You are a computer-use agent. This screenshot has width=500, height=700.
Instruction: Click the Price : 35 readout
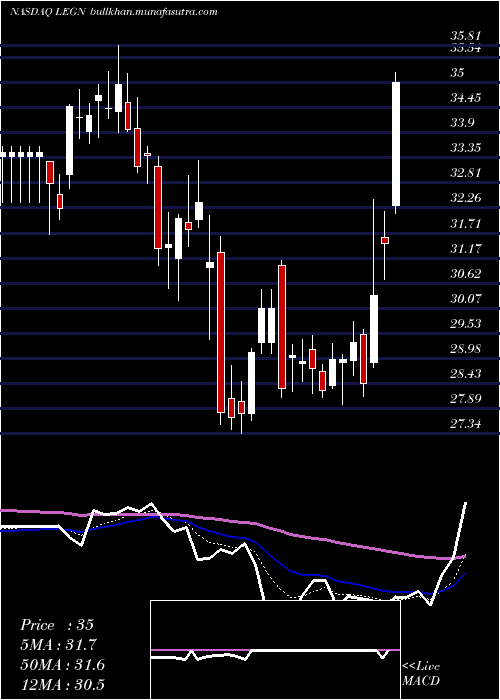tap(57, 625)
